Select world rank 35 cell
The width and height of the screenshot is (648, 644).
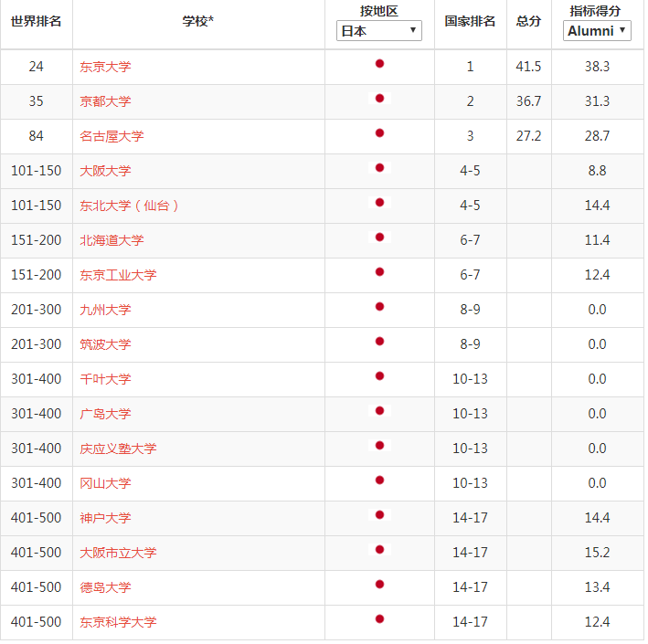[x=37, y=101]
